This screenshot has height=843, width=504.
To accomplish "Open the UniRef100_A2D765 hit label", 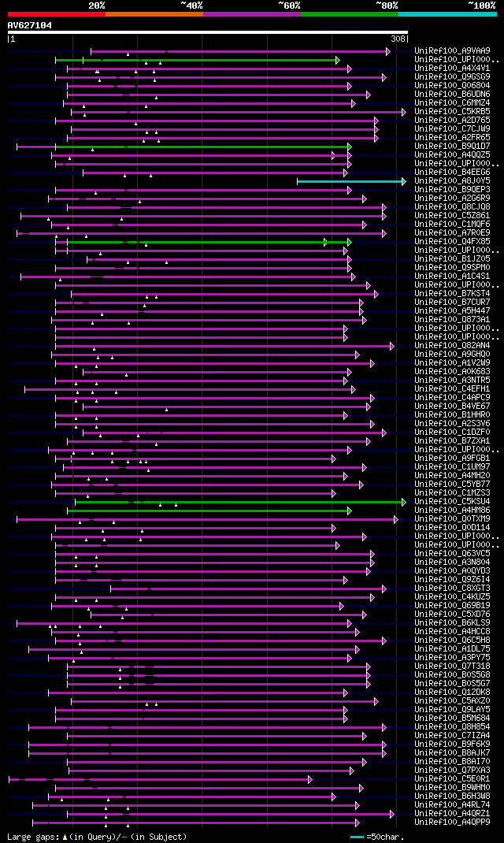I will point(452,120).
